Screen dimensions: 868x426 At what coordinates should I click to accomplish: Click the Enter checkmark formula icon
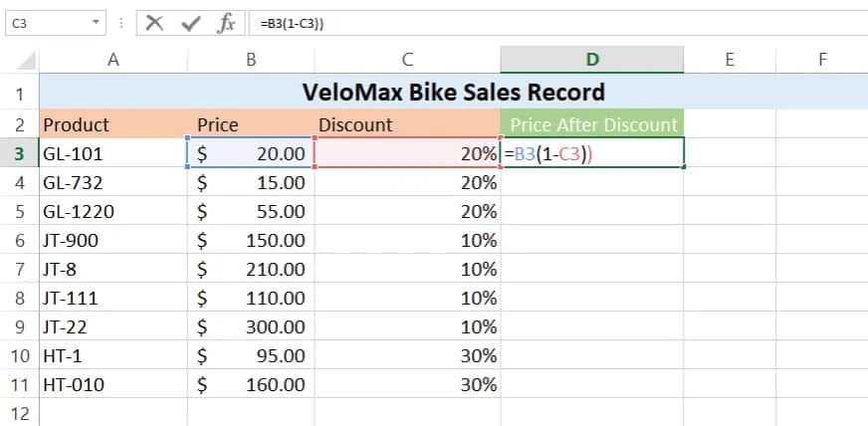(190, 23)
